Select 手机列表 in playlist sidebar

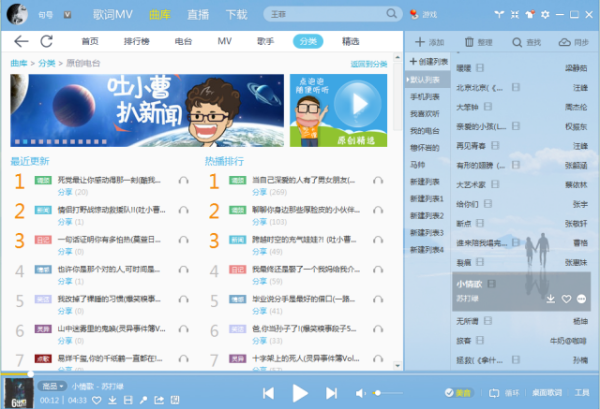point(425,97)
